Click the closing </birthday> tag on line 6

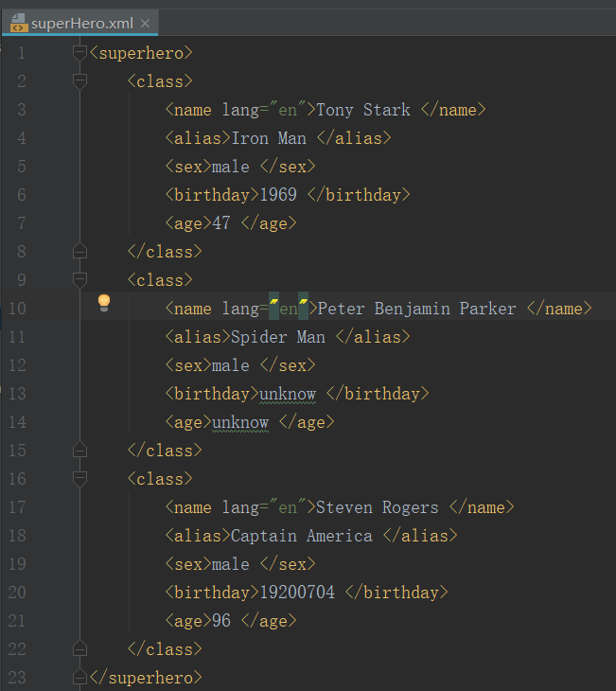click(x=359, y=195)
